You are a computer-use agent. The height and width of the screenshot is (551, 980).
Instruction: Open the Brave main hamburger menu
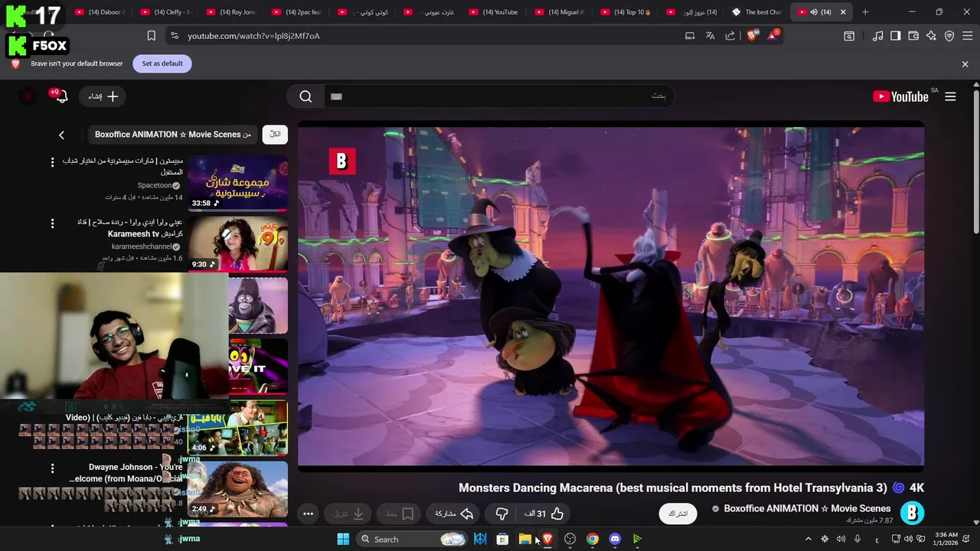pos(967,36)
